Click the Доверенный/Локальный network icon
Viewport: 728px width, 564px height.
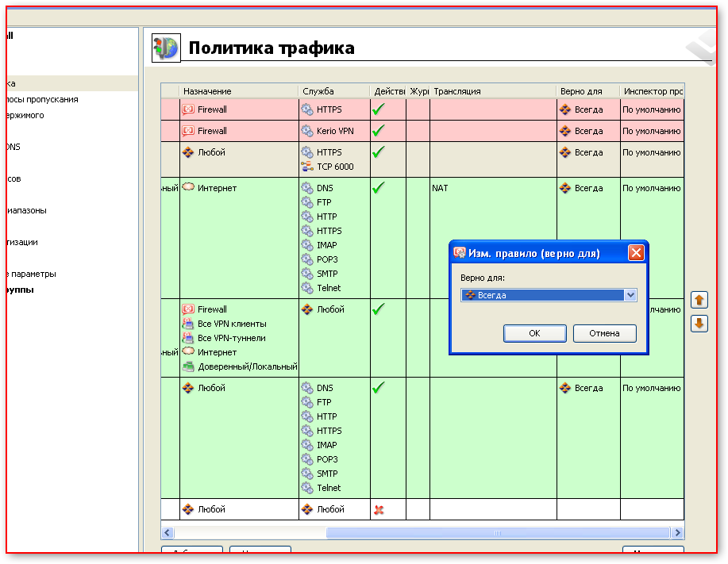(188, 366)
